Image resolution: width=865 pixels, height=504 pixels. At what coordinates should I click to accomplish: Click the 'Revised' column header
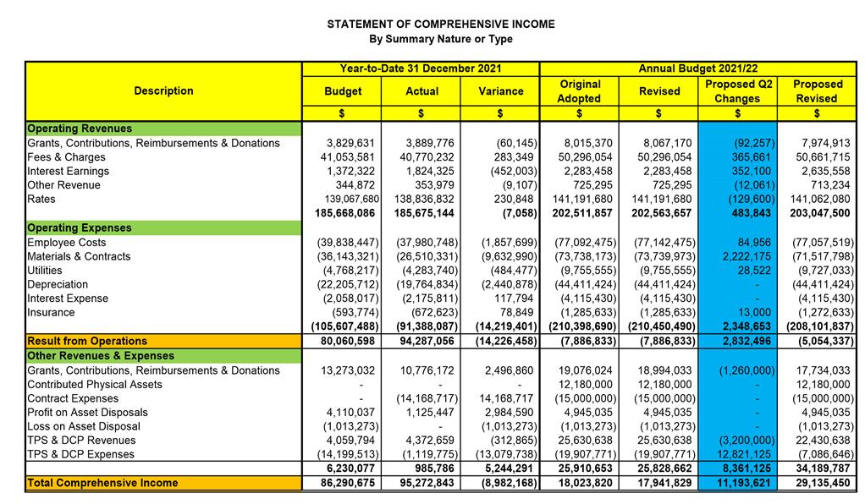pyautogui.click(x=659, y=91)
